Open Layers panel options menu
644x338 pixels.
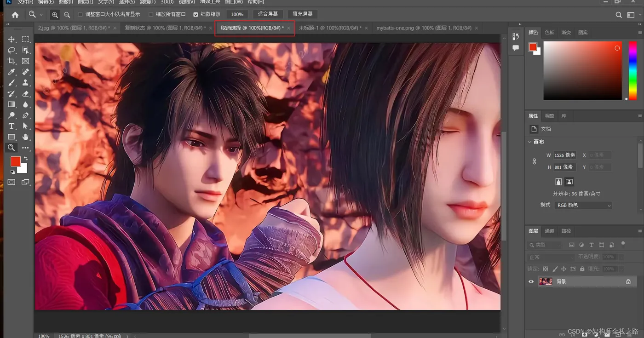click(640, 231)
